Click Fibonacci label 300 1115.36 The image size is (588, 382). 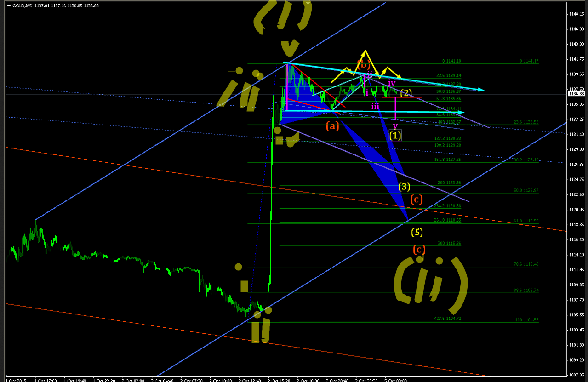(450, 243)
